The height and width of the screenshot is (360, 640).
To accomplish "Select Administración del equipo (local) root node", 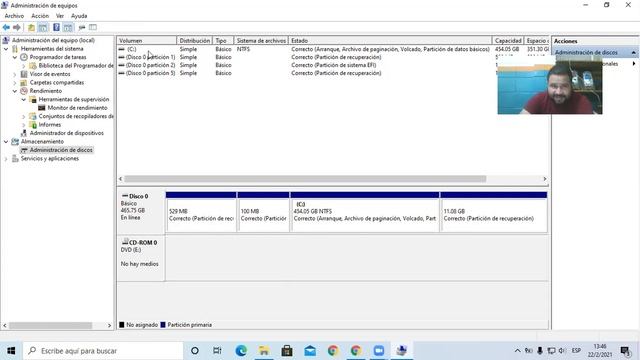I will 53,40.
